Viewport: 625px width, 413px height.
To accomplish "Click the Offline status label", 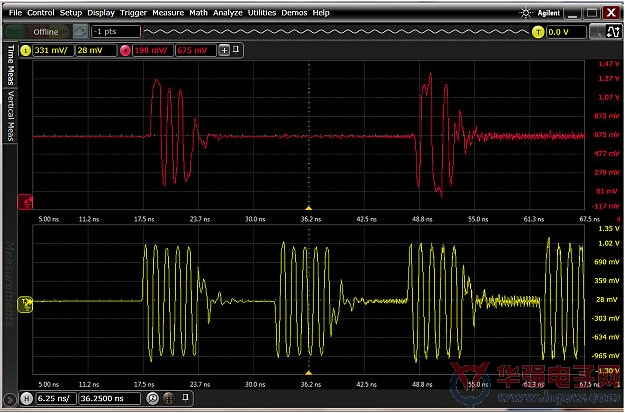I will point(45,32).
